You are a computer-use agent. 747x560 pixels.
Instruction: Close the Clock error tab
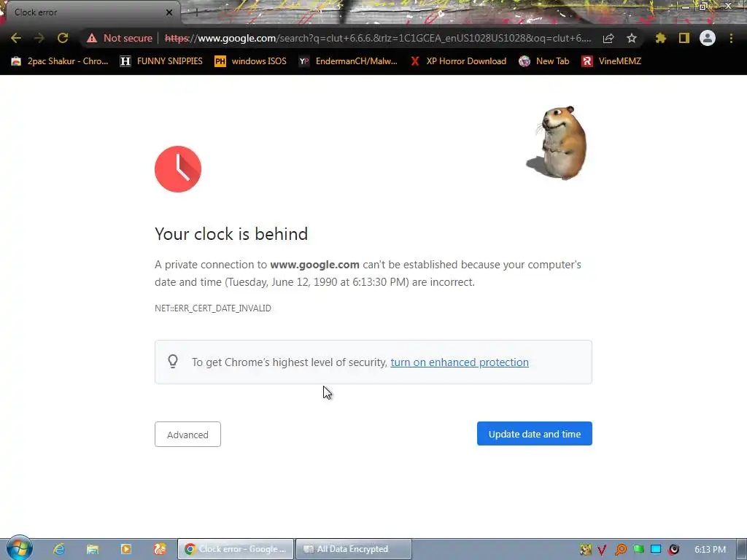tap(169, 12)
